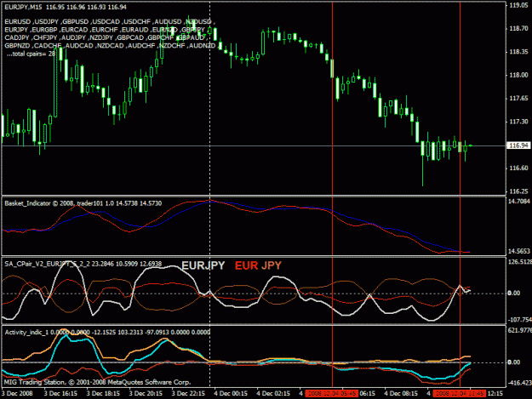Click the 14.7084 basket scale value
Image resolution: width=532 pixels, height=399 pixels.
point(518,202)
